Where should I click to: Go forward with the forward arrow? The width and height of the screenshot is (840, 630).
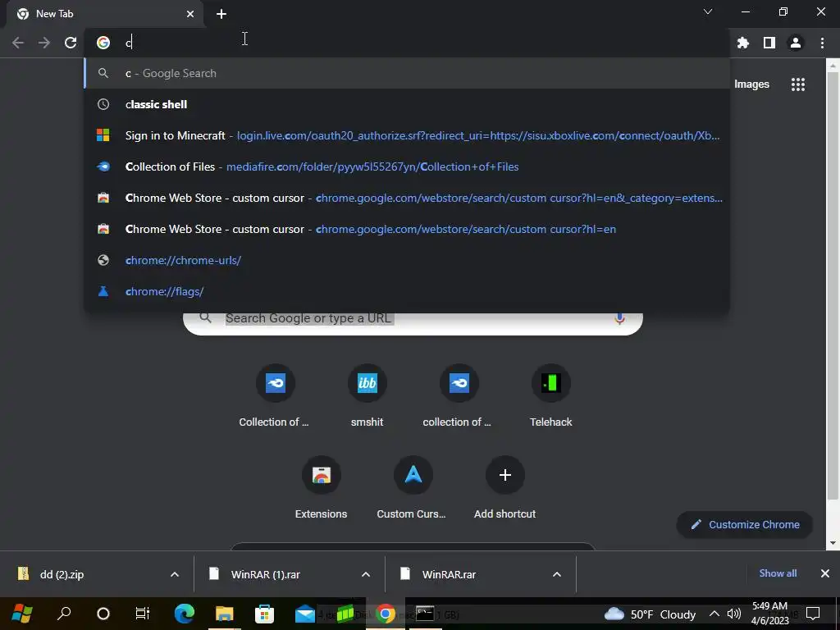[x=44, y=43]
